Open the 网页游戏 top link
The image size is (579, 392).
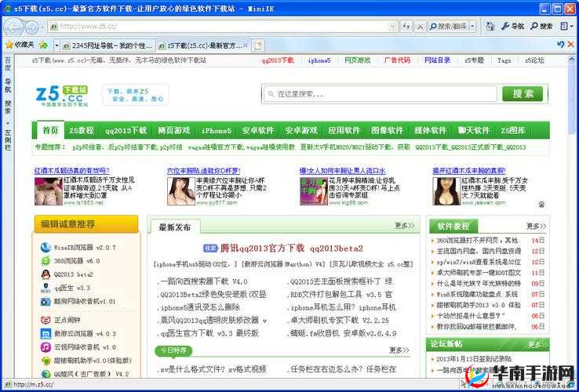pos(357,60)
